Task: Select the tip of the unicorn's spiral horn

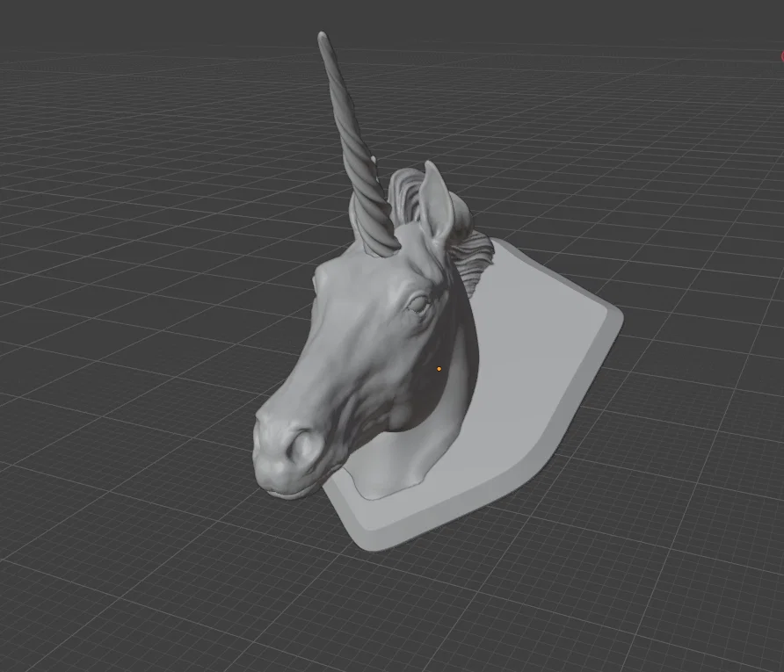Action: click(323, 37)
